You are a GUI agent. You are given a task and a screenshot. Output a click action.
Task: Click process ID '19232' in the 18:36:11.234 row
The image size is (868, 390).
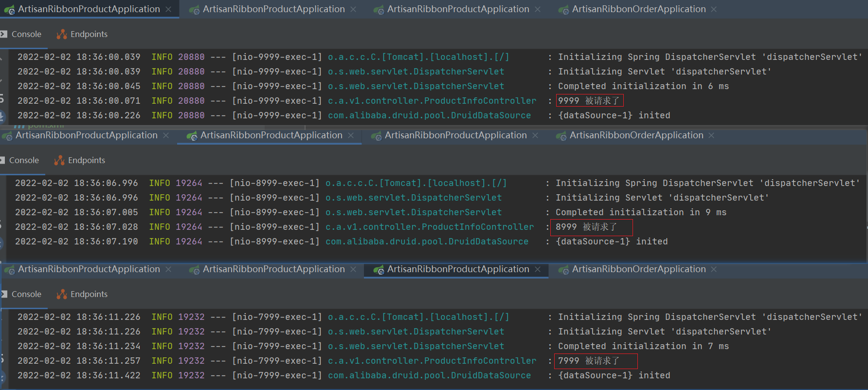click(x=191, y=346)
